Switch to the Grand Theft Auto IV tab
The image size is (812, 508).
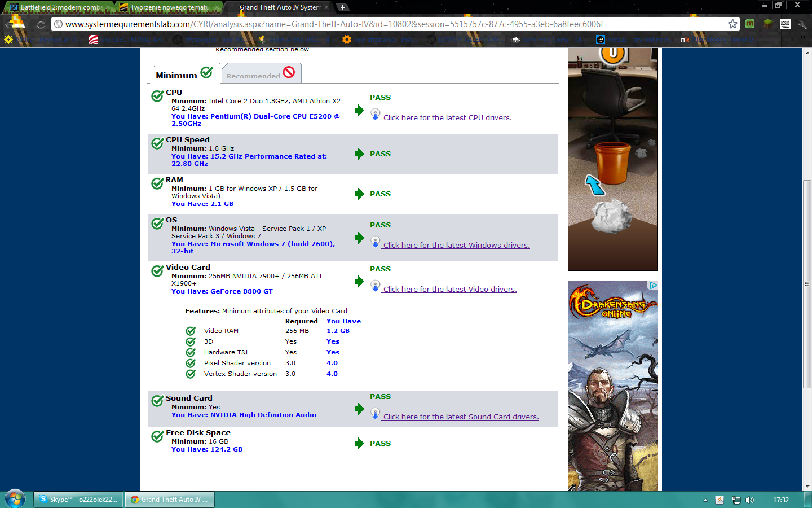[x=280, y=7]
